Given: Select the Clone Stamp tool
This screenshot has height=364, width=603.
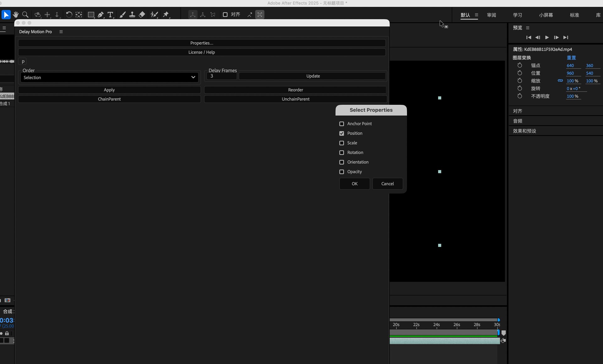Looking at the screenshot, I should click(132, 14).
